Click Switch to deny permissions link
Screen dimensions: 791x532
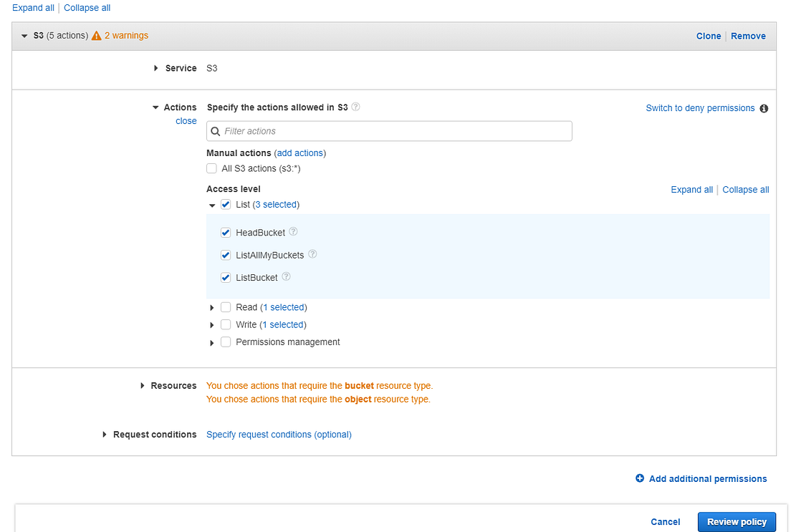click(700, 108)
